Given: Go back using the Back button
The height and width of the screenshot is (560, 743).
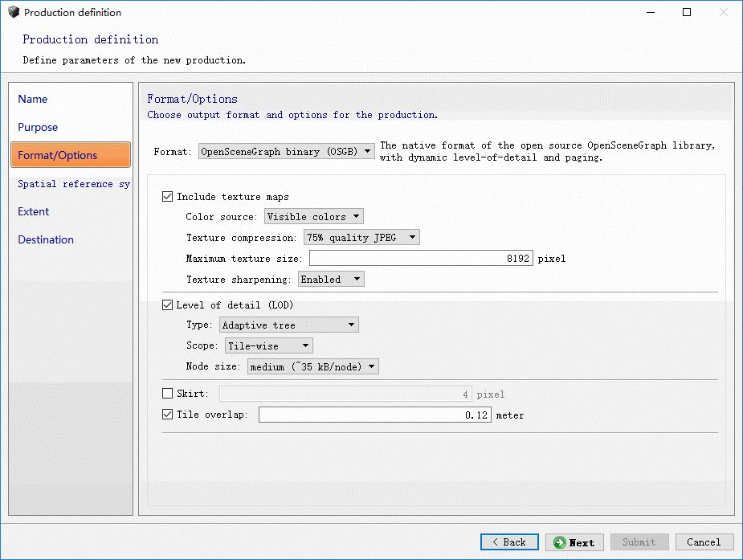Looking at the screenshot, I should tap(509, 542).
